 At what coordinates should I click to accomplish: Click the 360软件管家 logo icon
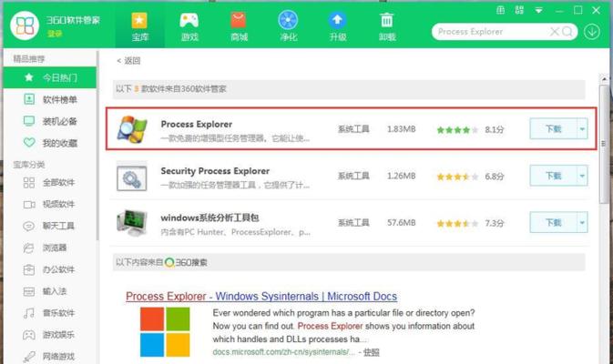point(25,25)
